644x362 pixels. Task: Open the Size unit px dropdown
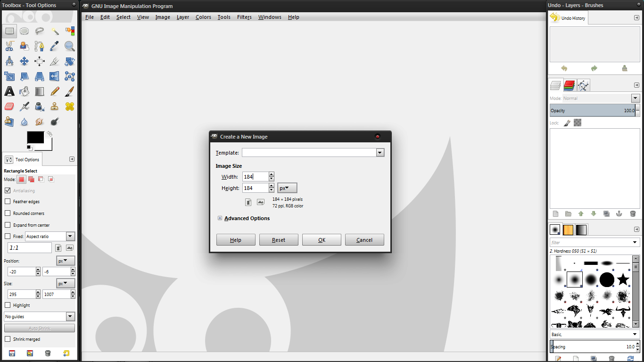66,283
